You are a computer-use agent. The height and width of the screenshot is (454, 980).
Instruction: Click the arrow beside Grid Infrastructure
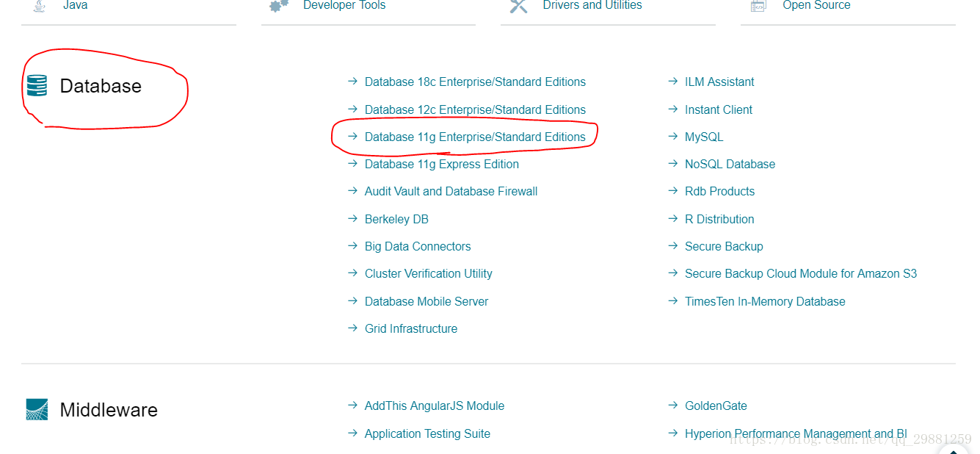[x=352, y=328]
